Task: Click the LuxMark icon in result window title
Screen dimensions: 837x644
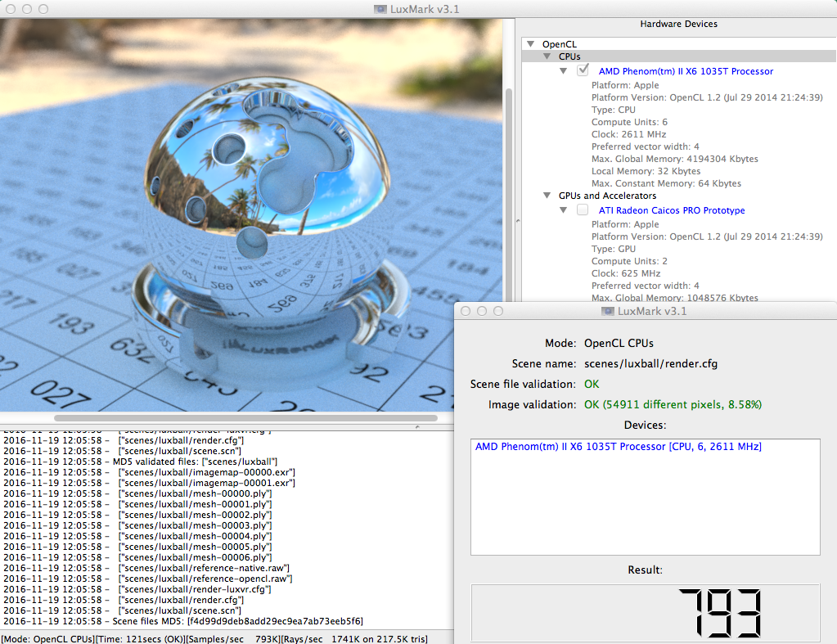Action: coord(607,311)
